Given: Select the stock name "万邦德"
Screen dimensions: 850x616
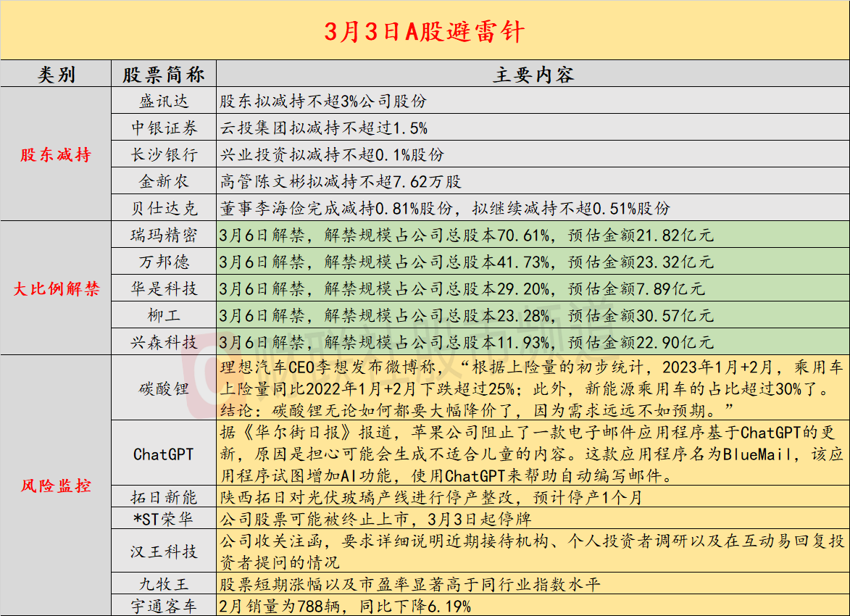Looking at the screenshot, I should click(164, 262).
